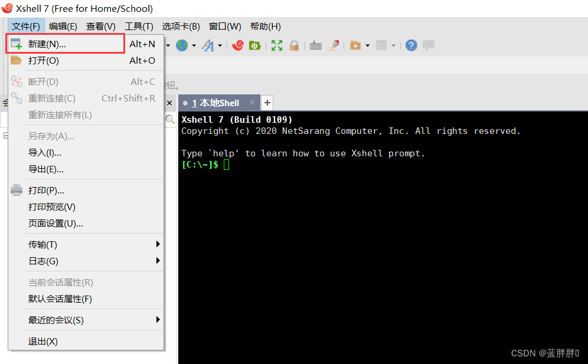The image size is (588, 364).
Task: Launch Xmanager via red swirl toolbar icon
Action: tap(238, 45)
